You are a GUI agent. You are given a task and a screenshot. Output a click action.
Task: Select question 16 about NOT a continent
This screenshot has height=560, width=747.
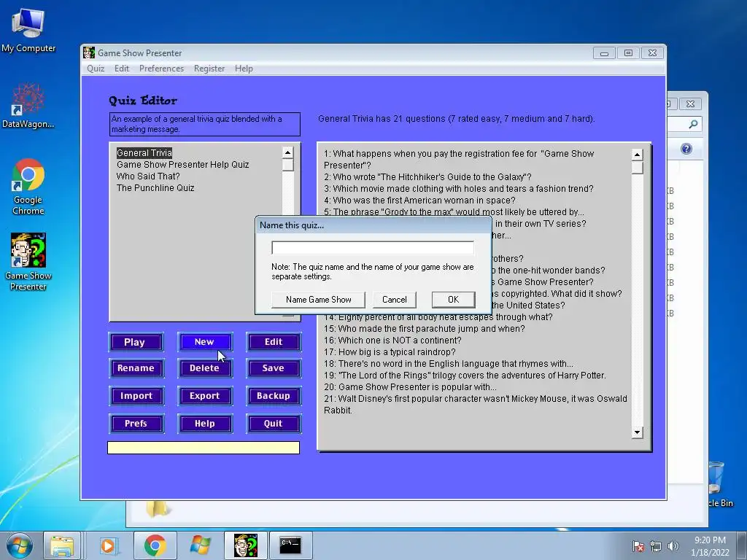392,341
